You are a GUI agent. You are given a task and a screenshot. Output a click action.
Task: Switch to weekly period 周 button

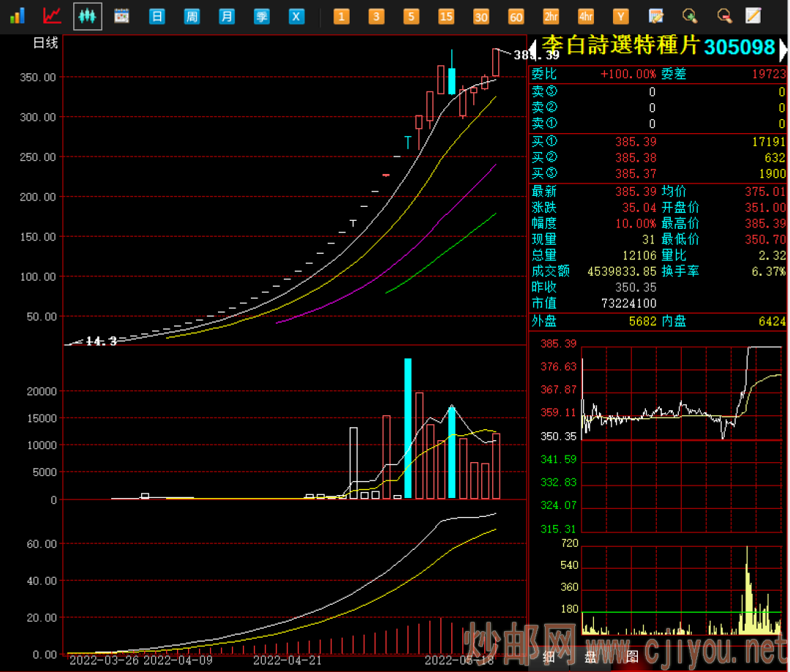click(x=192, y=16)
